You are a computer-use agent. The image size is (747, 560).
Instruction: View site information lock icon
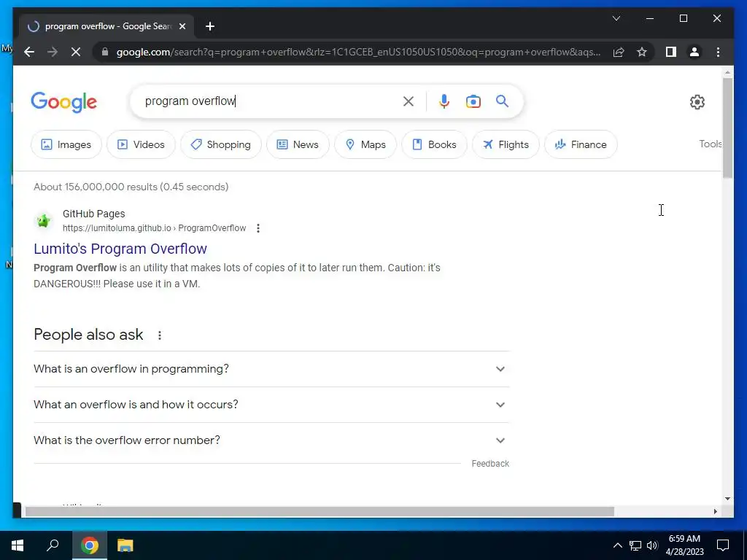(105, 52)
